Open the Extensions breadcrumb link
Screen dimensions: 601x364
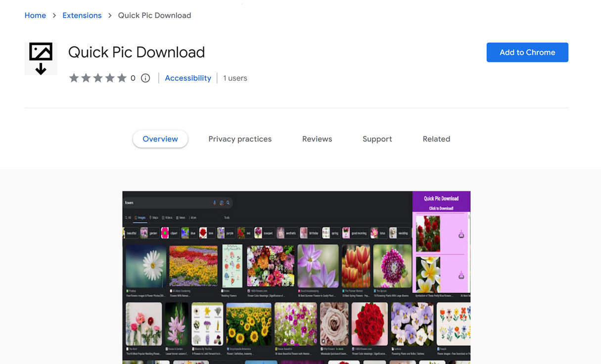(82, 15)
